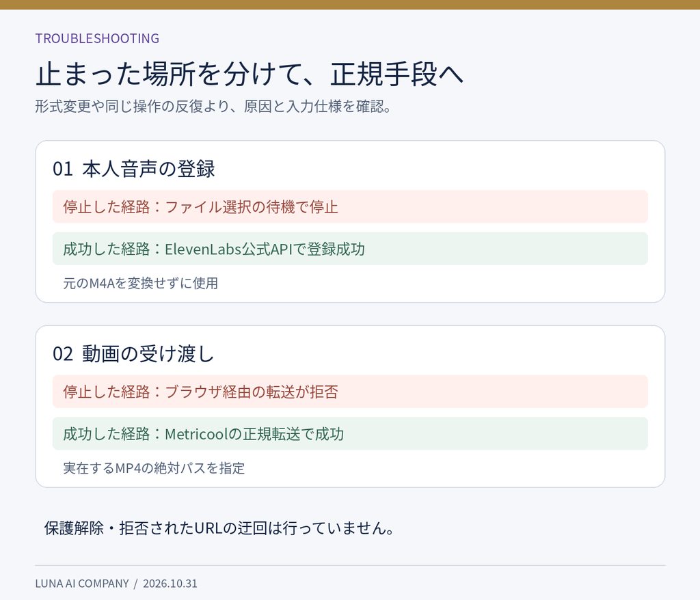Click the card title 02 動画の受け渡し

point(133,353)
